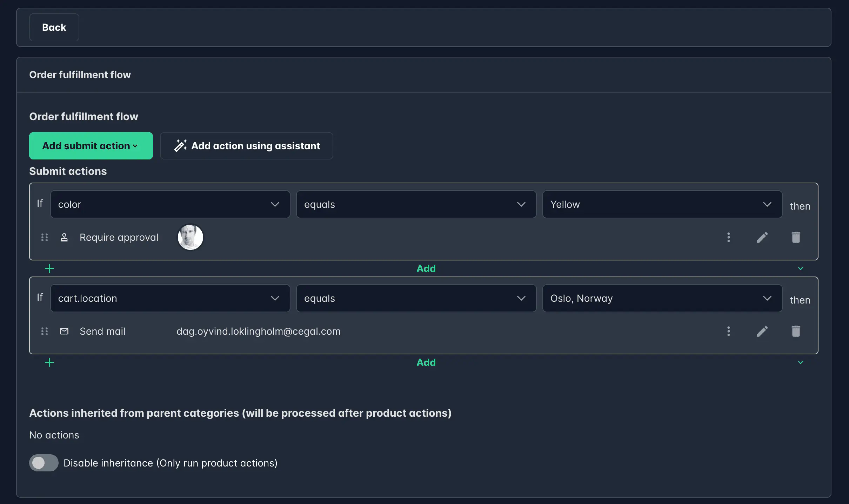Viewport: 849px width, 504px height.
Task: Delete the Require approval action with the trash icon
Action: pyautogui.click(x=796, y=237)
